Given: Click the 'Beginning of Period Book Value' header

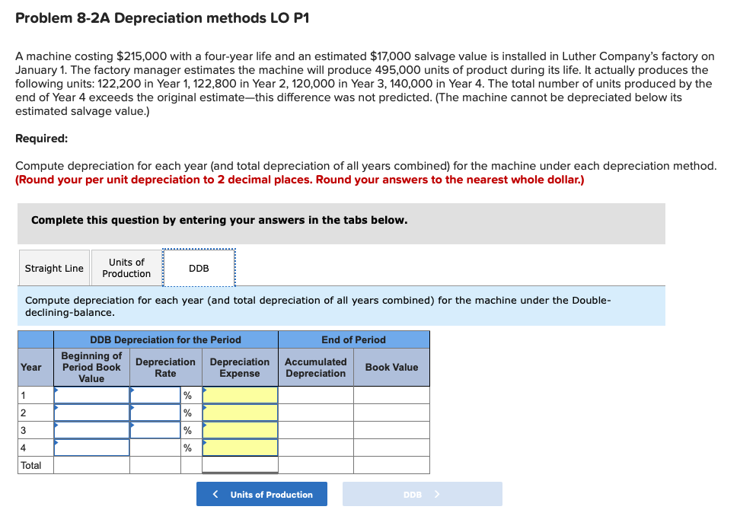Looking at the screenshot, I should [91, 367].
